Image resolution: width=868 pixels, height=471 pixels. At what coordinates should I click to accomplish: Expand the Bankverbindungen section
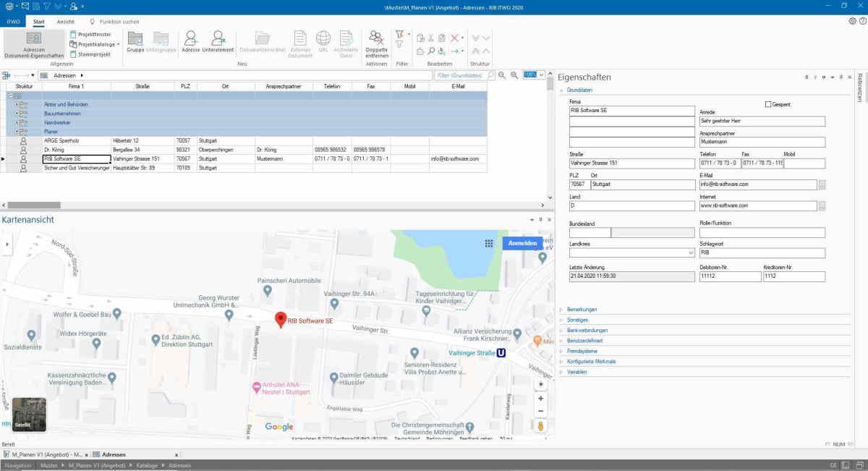pos(586,330)
